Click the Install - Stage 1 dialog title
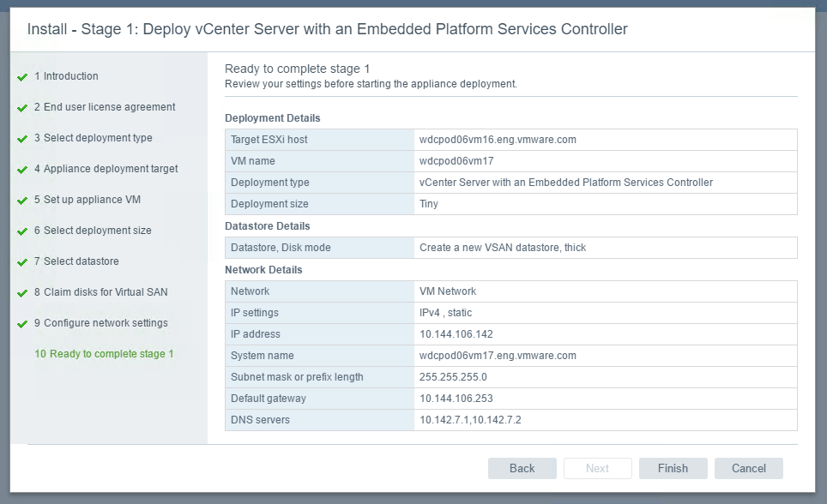827x504 pixels. (x=328, y=29)
